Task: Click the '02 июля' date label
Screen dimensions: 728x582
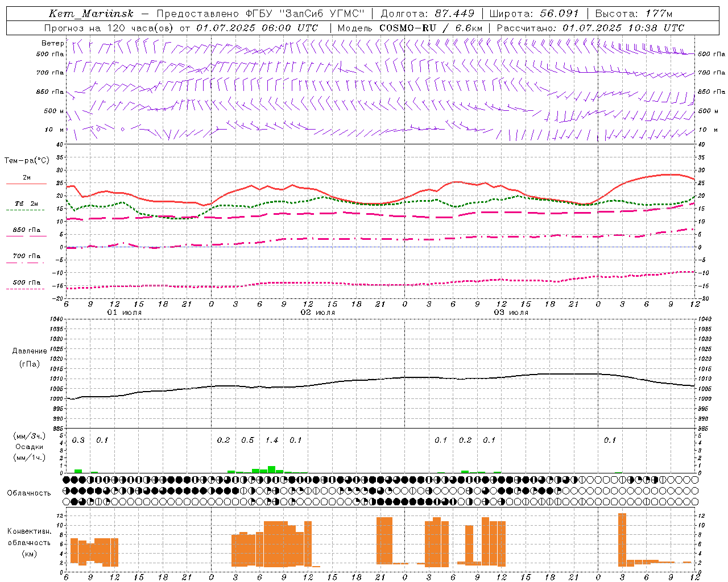Action: [318, 313]
